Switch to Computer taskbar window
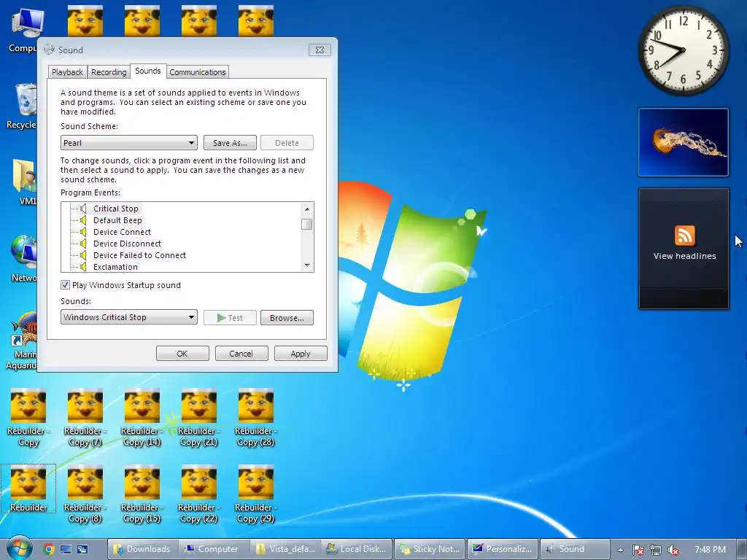This screenshot has width=747, height=560. [214, 549]
